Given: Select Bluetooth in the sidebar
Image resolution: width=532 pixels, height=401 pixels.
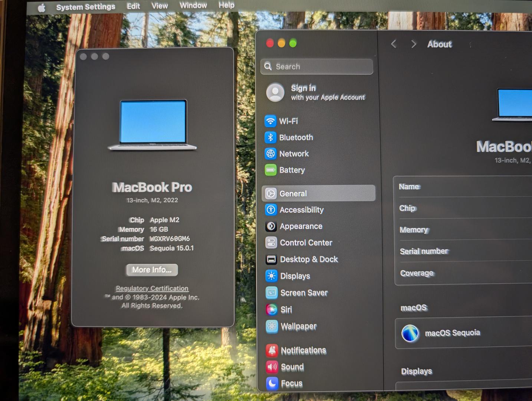Looking at the screenshot, I should tap(318, 137).
